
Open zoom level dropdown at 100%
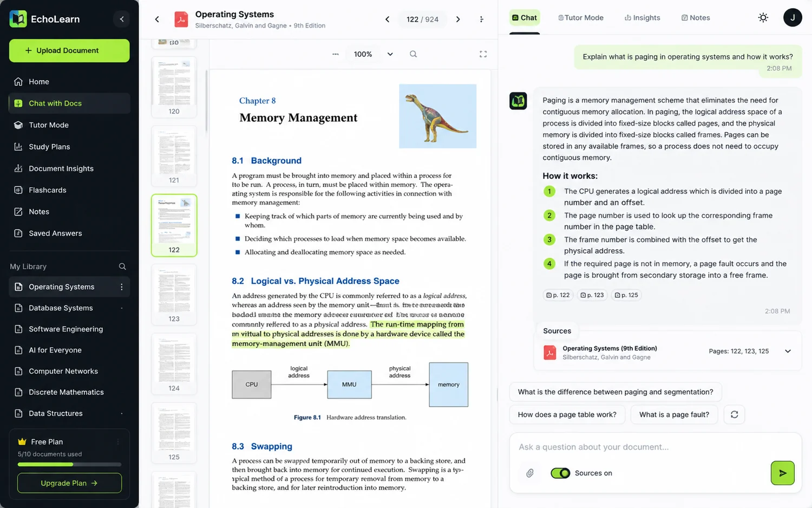(390, 54)
